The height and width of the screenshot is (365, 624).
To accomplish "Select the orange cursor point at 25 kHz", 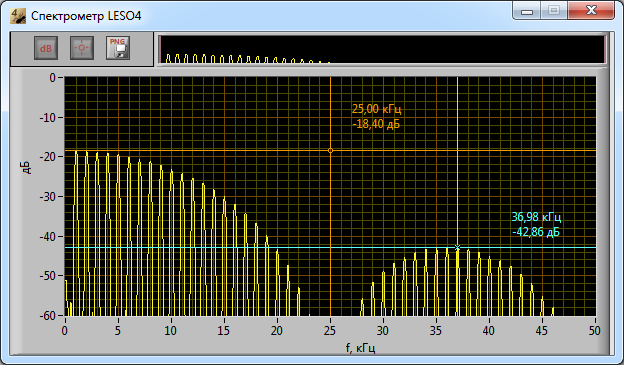I will click(x=330, y=150).
